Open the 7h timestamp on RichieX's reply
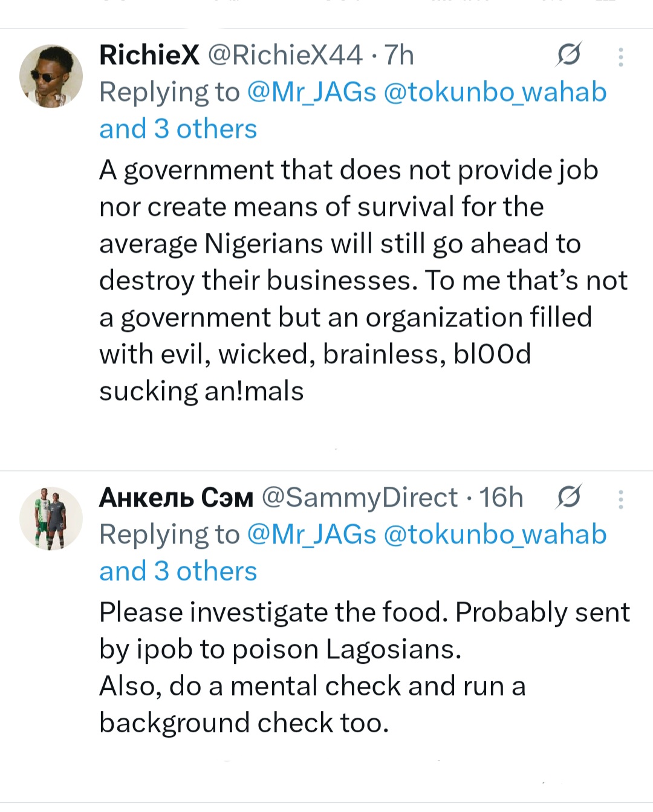This screenshot has height=812, width=653. point(400,56)
